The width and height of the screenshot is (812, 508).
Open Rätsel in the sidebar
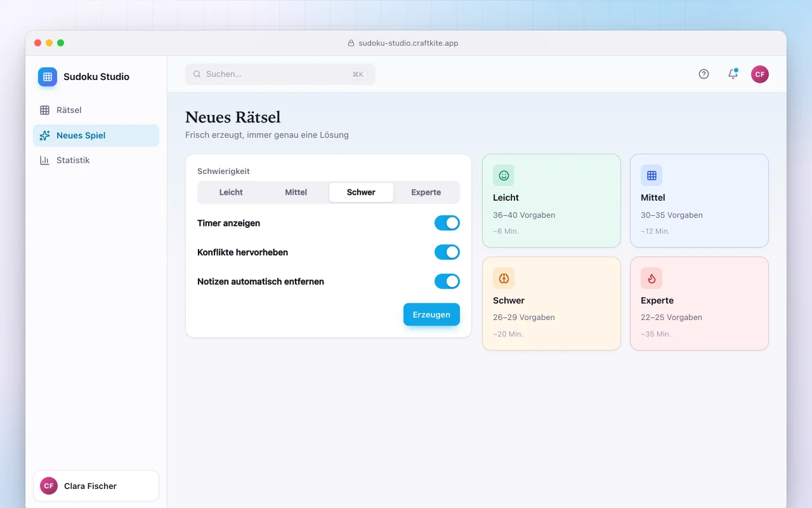click(96, 110)
